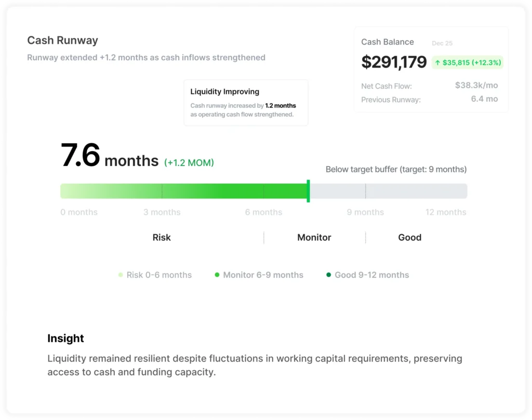This screenshot has width=532, height=420.
Task: Select the Monitor zone label
Action: (314, 237)
